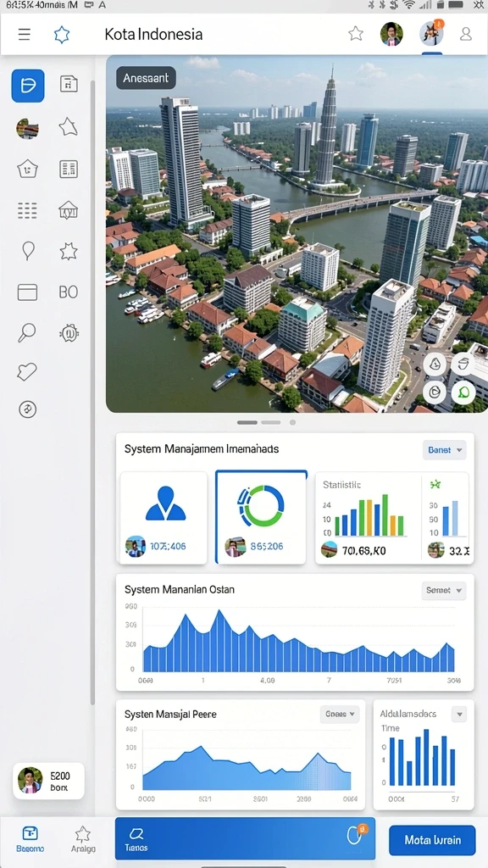Screen dimensions: 488x868
Task: Select the map pin icon in sidebar
Action: [x=28, y=251]
